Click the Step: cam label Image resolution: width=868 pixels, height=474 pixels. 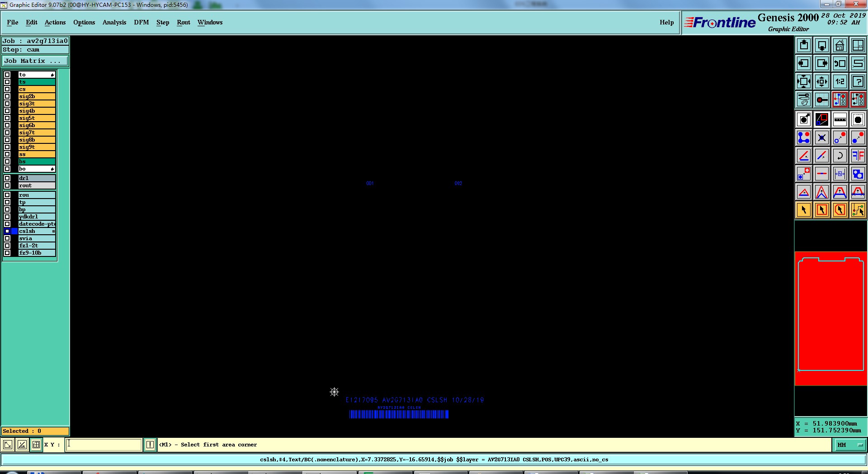click(35, 50)
